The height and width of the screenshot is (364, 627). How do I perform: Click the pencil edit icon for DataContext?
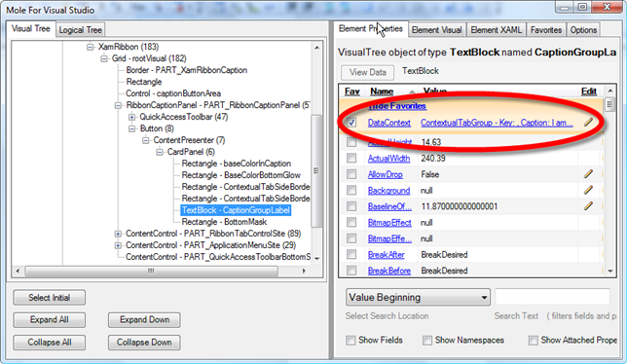tap(588, 122)
